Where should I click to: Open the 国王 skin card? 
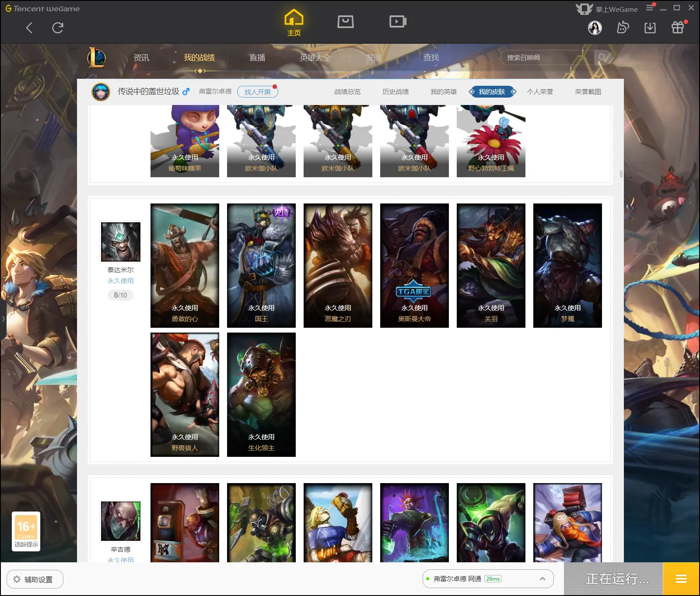point(261,266)
